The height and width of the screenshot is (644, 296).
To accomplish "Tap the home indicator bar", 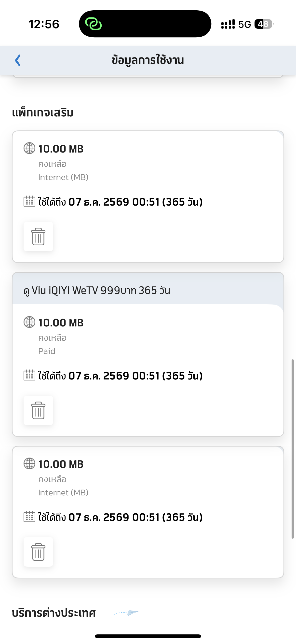I will [x=148, y=636].
